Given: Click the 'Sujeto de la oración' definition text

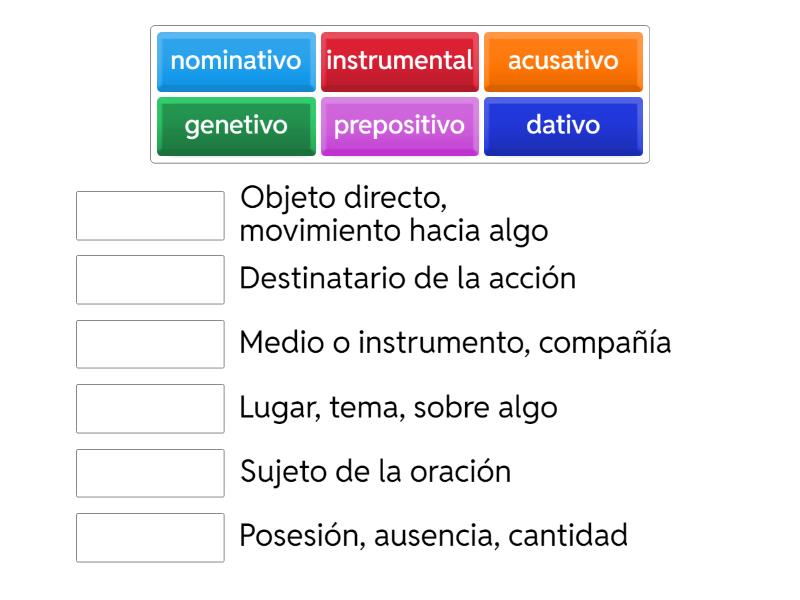Looking at the screenshot, I should 375,472.
